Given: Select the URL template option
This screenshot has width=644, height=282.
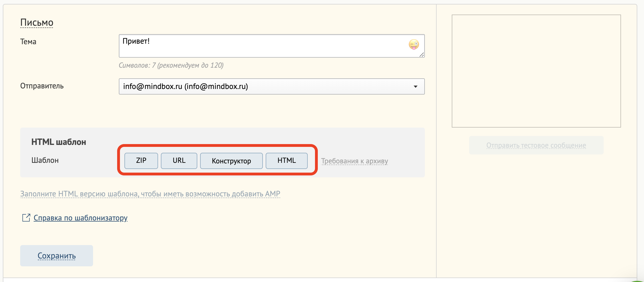Looking at the screenshot, I should (179, 161).
